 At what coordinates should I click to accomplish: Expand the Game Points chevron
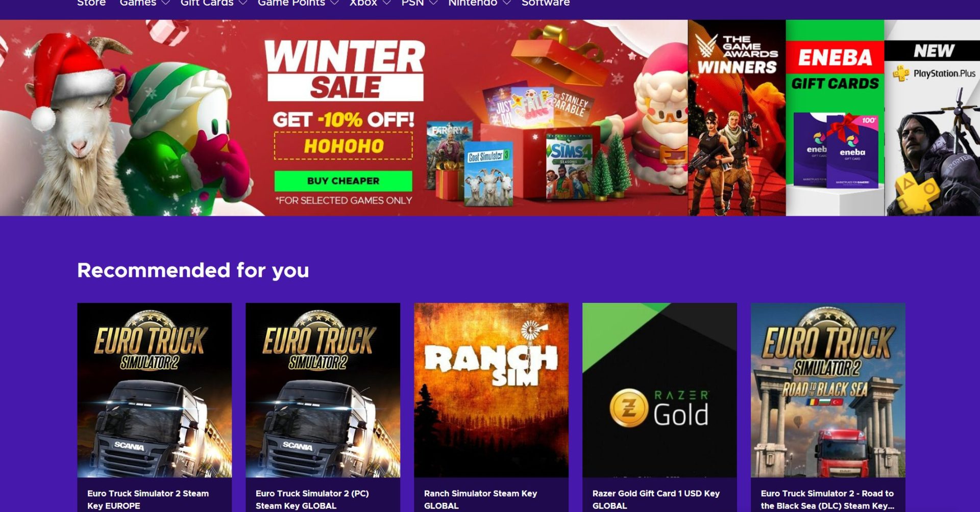[334, 3]
